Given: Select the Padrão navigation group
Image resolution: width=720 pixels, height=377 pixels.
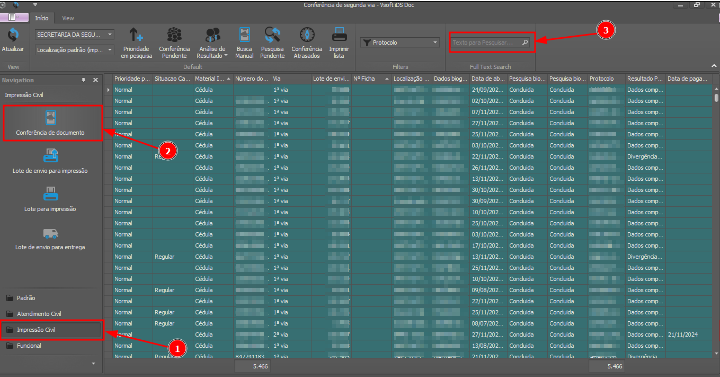Looking at the screenshot, I should [51, 298].
